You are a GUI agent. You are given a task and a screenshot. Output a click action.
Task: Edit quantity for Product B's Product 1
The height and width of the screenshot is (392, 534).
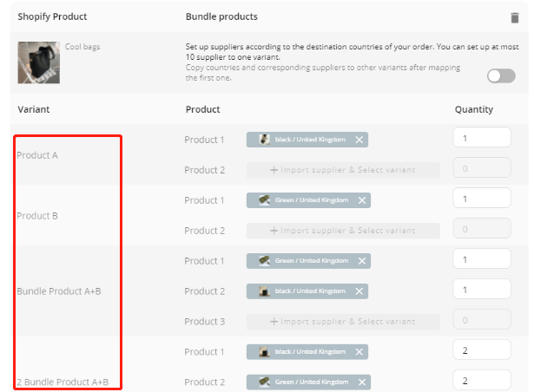pyautogui.click(x=482, y=199)
